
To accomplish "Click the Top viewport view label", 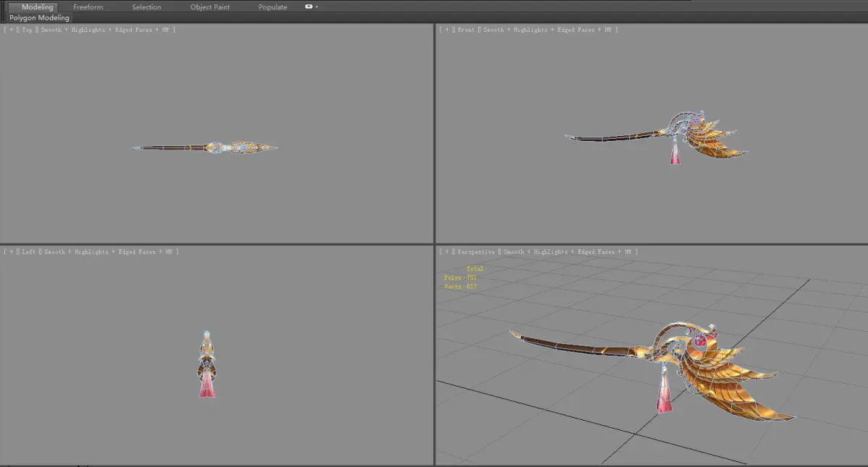I will [27, 30].
